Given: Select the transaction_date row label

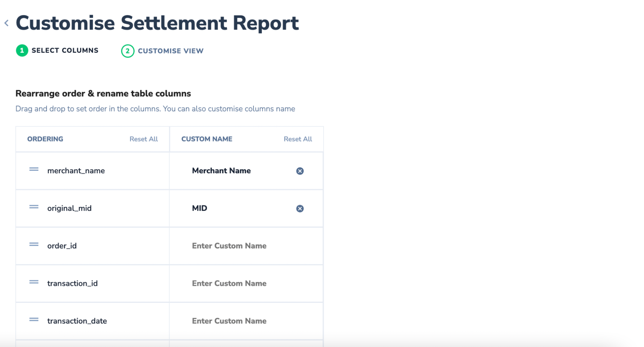Looking at the screenshot, I should (x=77, y=321).
